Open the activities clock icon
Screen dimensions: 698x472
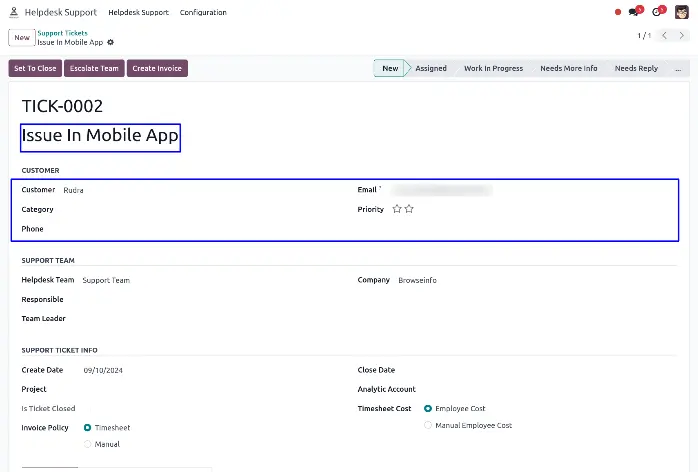pyautogui.click(x=658, y=12)
